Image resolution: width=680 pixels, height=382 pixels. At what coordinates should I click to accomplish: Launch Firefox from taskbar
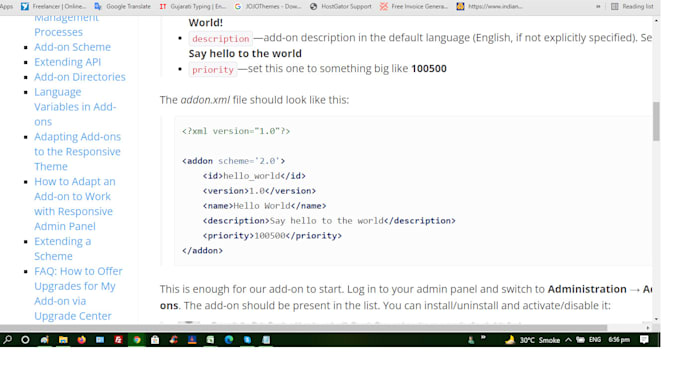pyautogui.click(x=81, y=340)
